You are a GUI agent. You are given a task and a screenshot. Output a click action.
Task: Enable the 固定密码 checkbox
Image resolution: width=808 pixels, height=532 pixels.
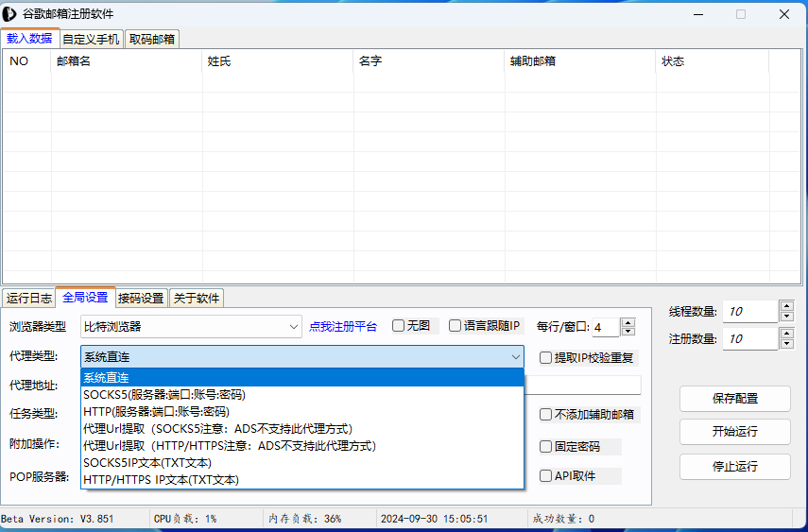point(546,447)
